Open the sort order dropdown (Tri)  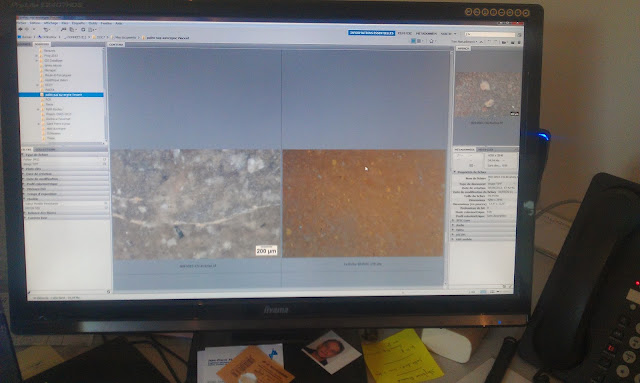click(x=465, y=42)
